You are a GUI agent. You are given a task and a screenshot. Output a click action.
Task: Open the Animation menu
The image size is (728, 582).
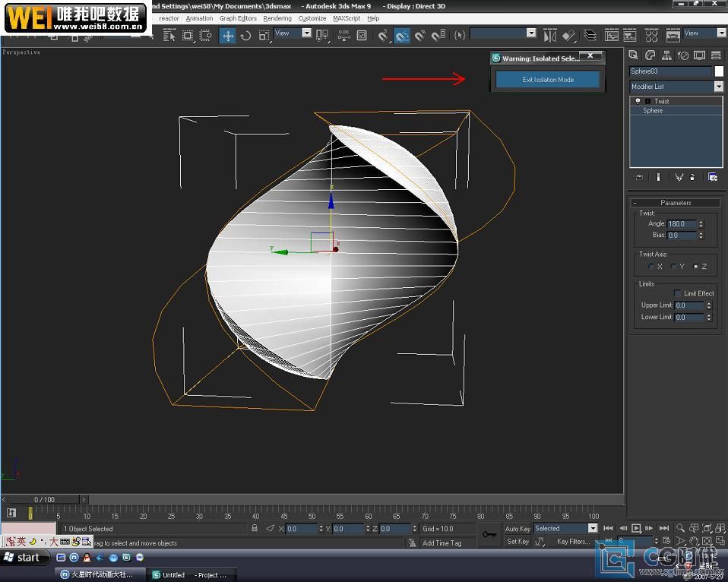pyautogui.click(x=199, y=18)
